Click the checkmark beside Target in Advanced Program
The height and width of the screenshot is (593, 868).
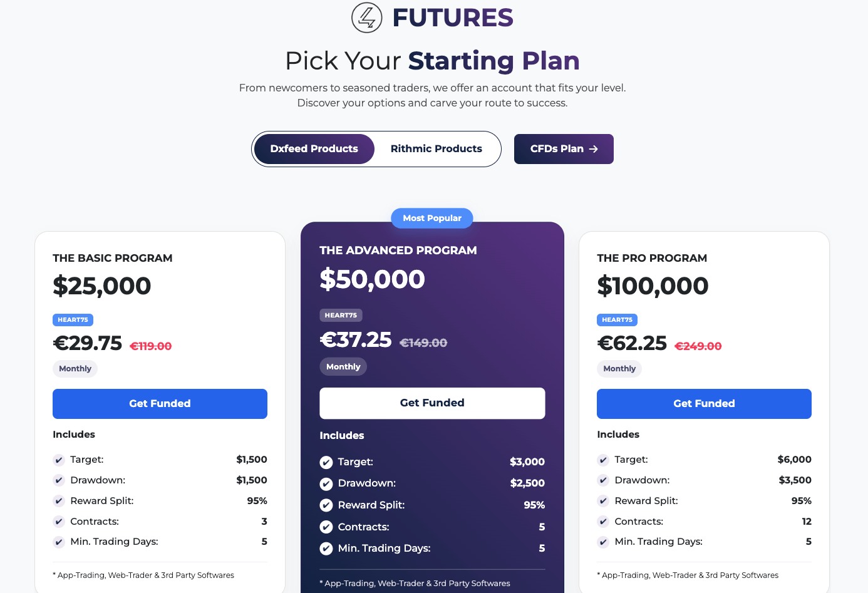[326, 462]
